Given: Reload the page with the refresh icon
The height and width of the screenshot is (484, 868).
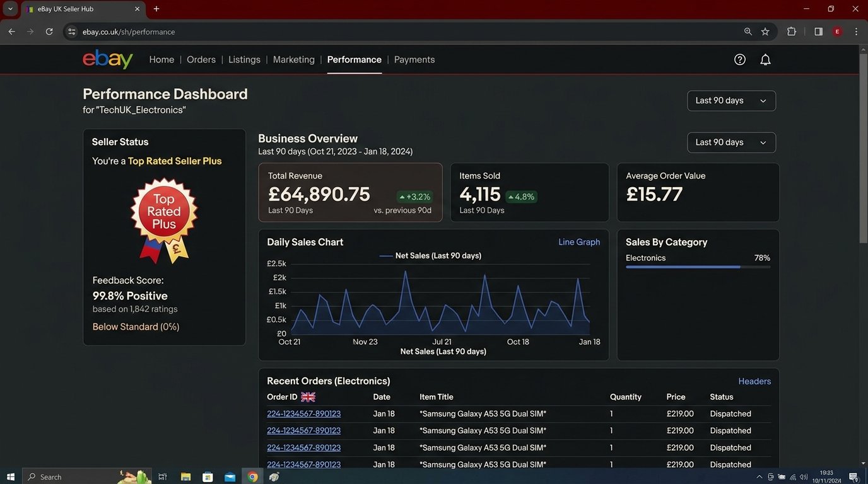Looking at the screenshot, I should pyautogui.click(x=49, y=32).
